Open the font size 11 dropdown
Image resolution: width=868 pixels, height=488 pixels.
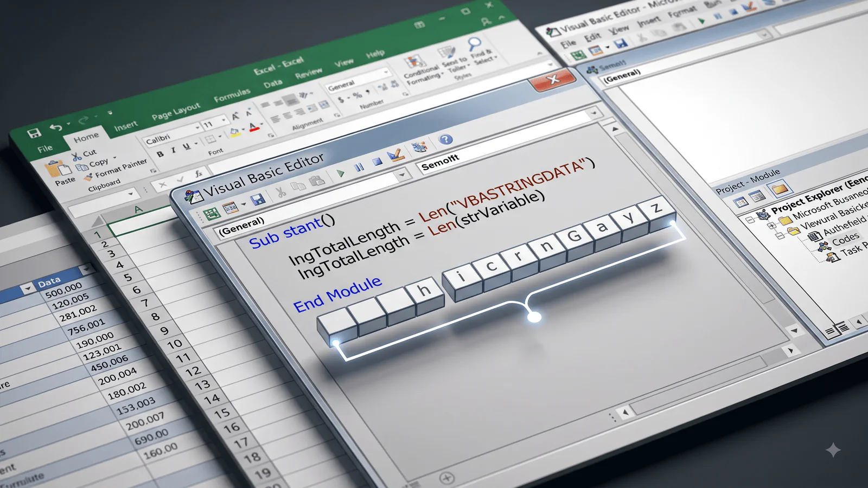pos(224,119)
